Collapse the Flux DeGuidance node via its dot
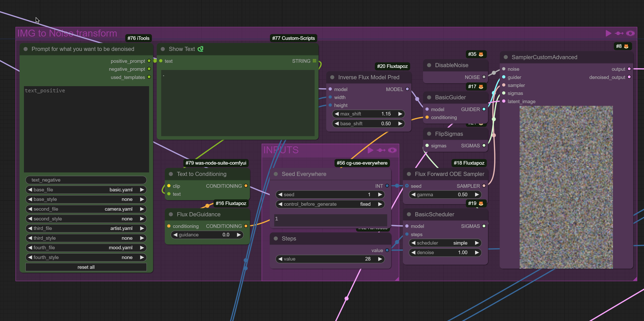Image resolution: width=644 pixels, height=321 pixels. 171,215
